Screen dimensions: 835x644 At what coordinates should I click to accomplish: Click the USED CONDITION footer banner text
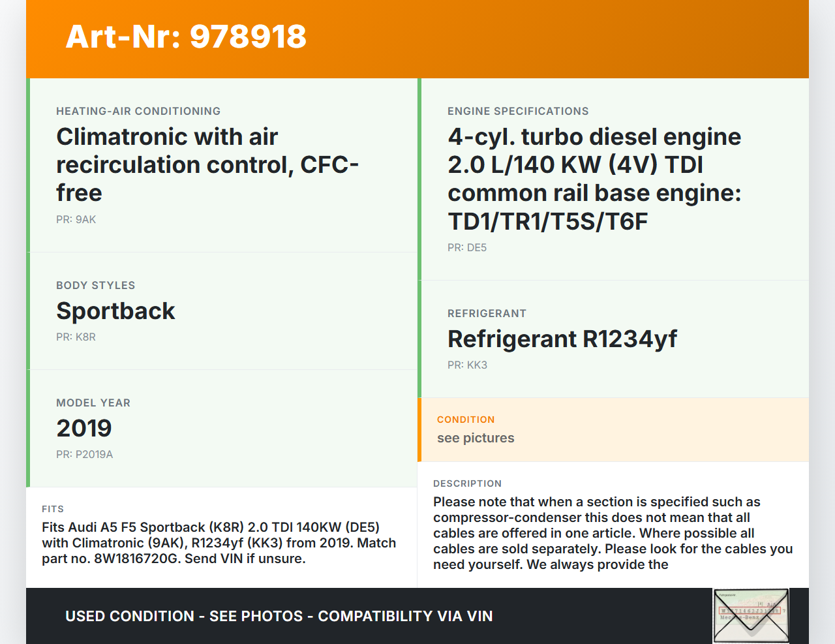pyautogui.click(x=279, y=616)
